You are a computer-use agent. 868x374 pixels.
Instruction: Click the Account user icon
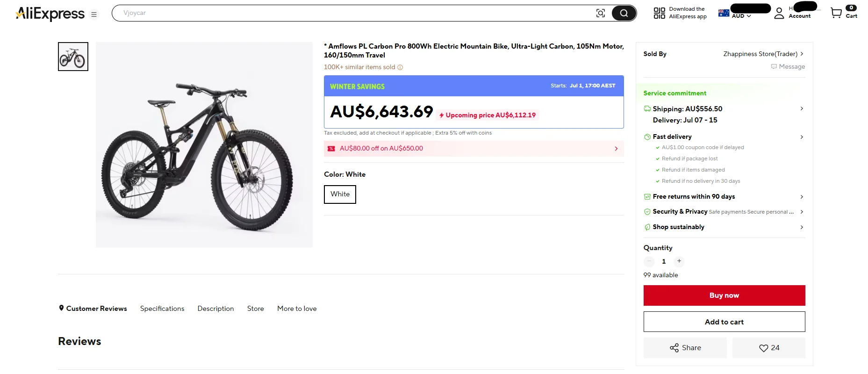[779, 13]
